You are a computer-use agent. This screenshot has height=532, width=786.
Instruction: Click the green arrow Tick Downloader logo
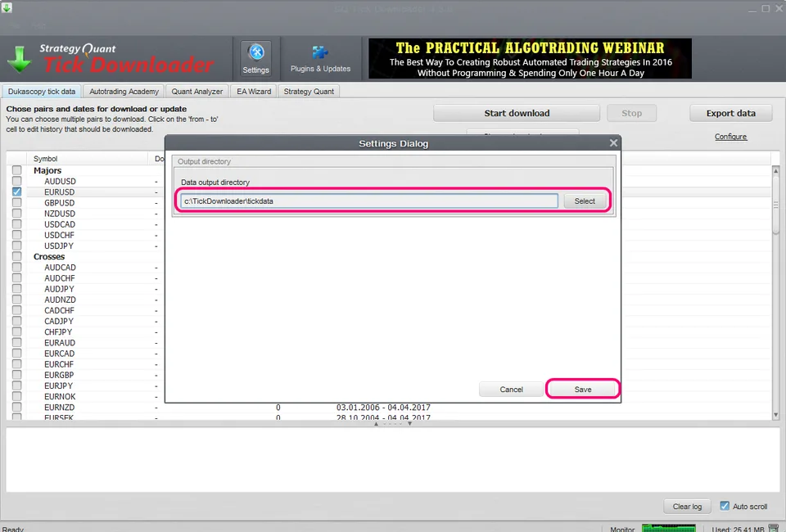pos(20,59)
